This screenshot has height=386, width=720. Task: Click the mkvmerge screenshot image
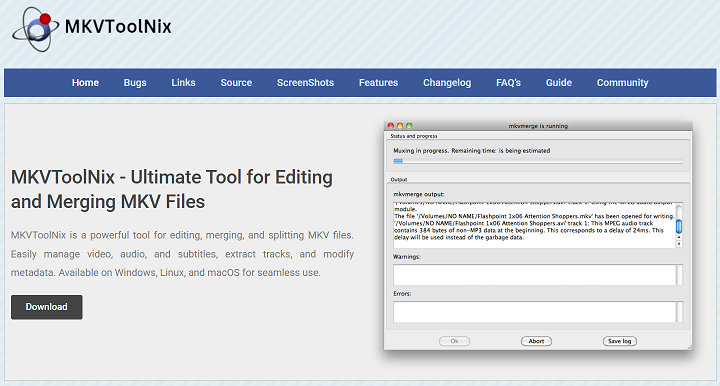[538, 236]
